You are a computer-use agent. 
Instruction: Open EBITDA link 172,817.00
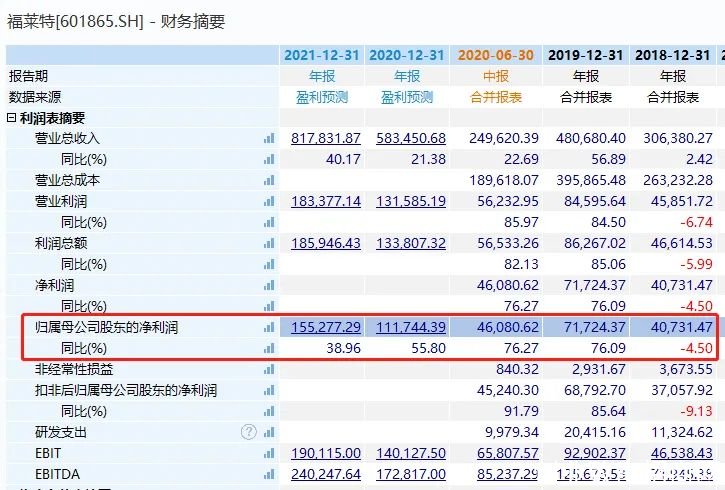(411, 474)
